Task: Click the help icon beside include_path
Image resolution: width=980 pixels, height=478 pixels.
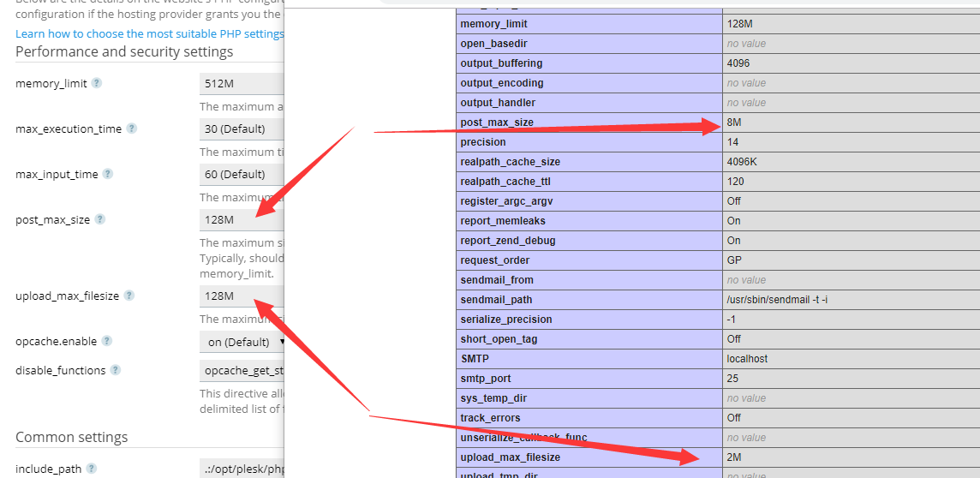Action: (x=91, y=469)
